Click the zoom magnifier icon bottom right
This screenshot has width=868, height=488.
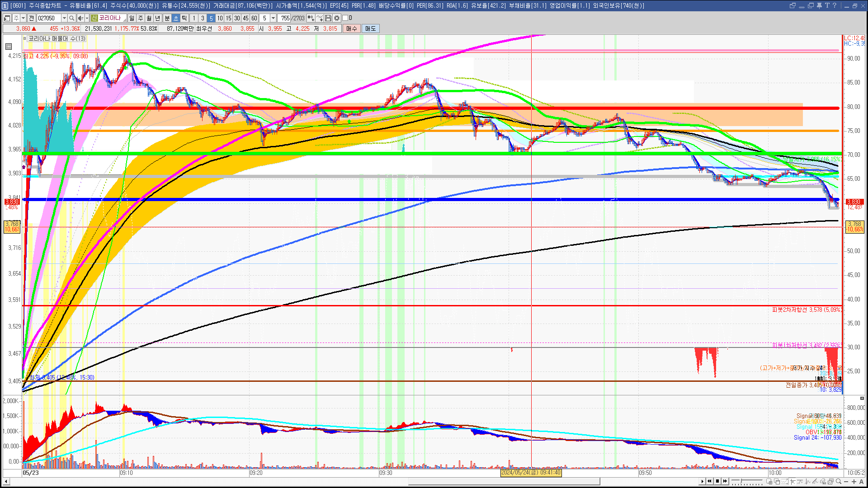(x=839, y=481)
